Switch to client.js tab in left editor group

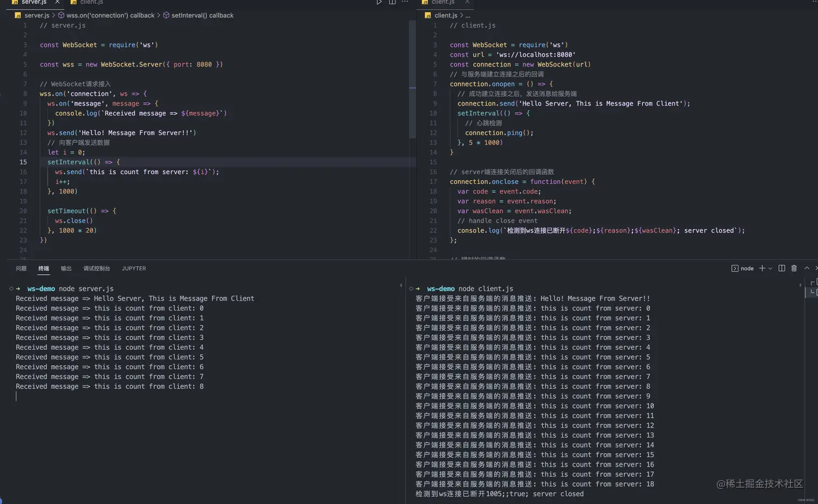coord(87,2)
